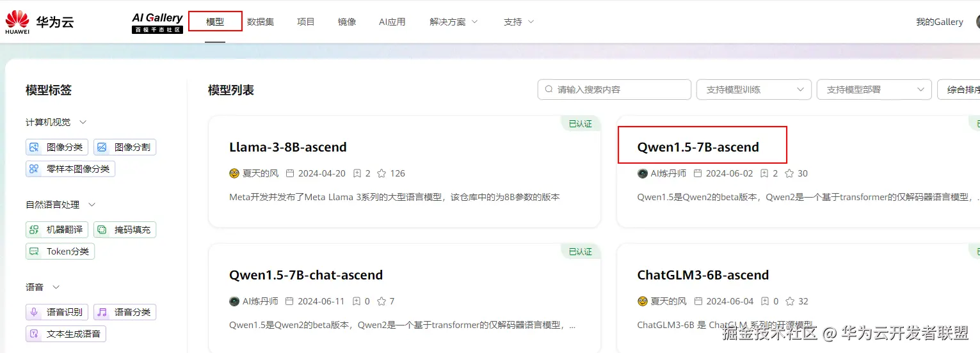Click the 语音识别 microphone icon
The width and height of the screenshot is (980, 353).
[x=35, y=312]
